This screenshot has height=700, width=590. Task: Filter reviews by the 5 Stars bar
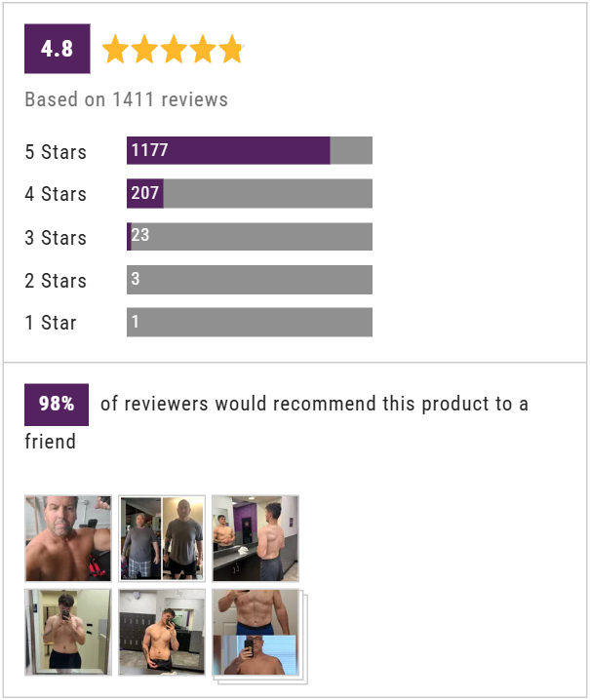[x=250, y=150]
